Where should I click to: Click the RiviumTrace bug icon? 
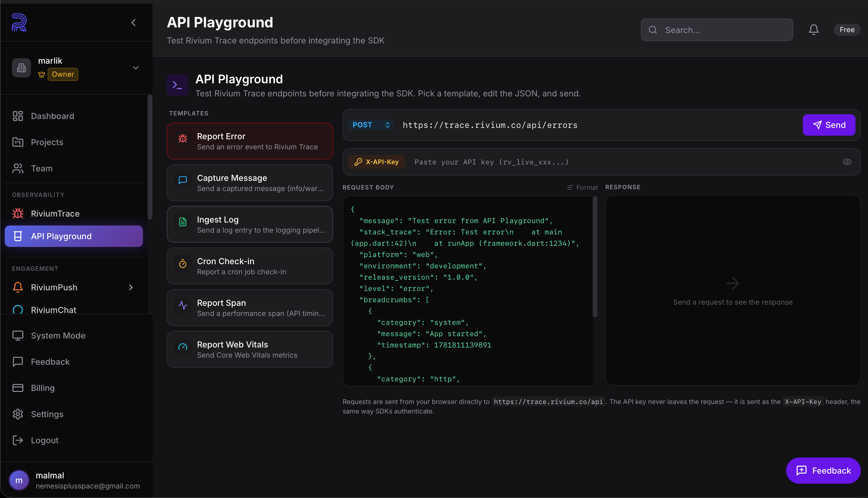[x=18, y=213]
